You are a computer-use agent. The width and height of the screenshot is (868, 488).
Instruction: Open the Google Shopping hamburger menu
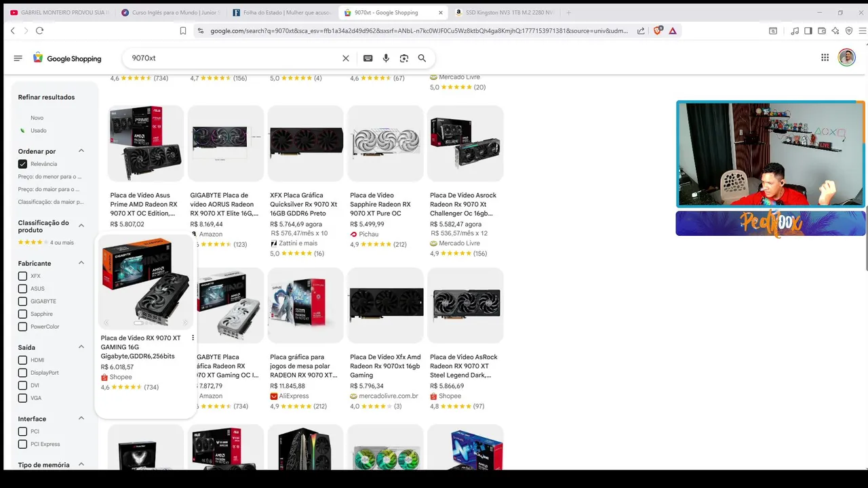click(18, 58)
